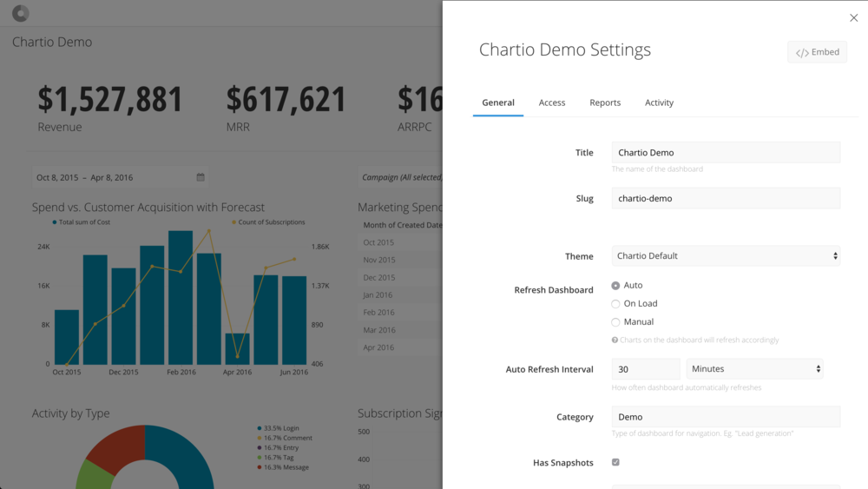The height and width of the screenshot is (489, 868).
Task: Open the Theme dropdown
Action: click(726, 256)
